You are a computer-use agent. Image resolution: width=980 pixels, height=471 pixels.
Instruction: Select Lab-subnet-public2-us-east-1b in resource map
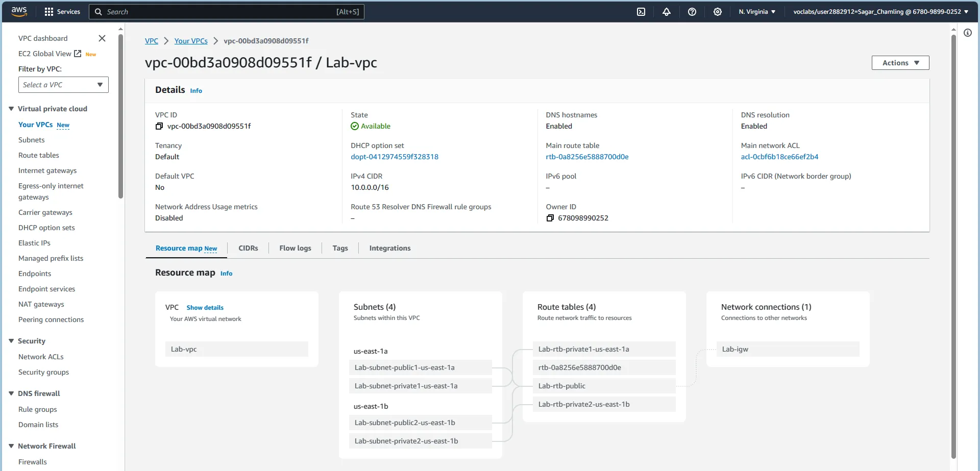(x=421, y=423)
